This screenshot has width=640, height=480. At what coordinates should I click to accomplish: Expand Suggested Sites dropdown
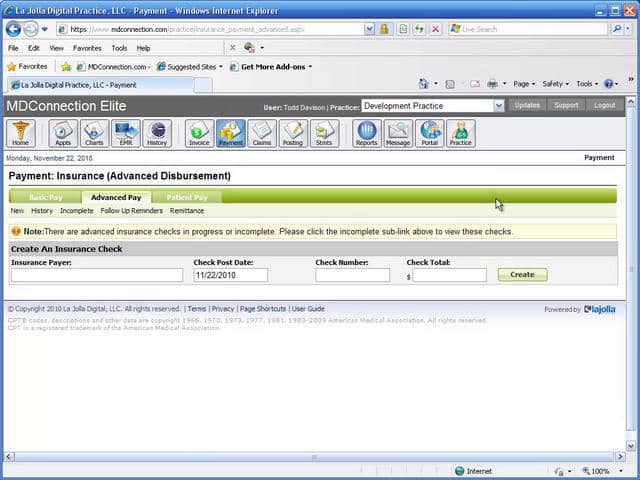coord(221,67)
